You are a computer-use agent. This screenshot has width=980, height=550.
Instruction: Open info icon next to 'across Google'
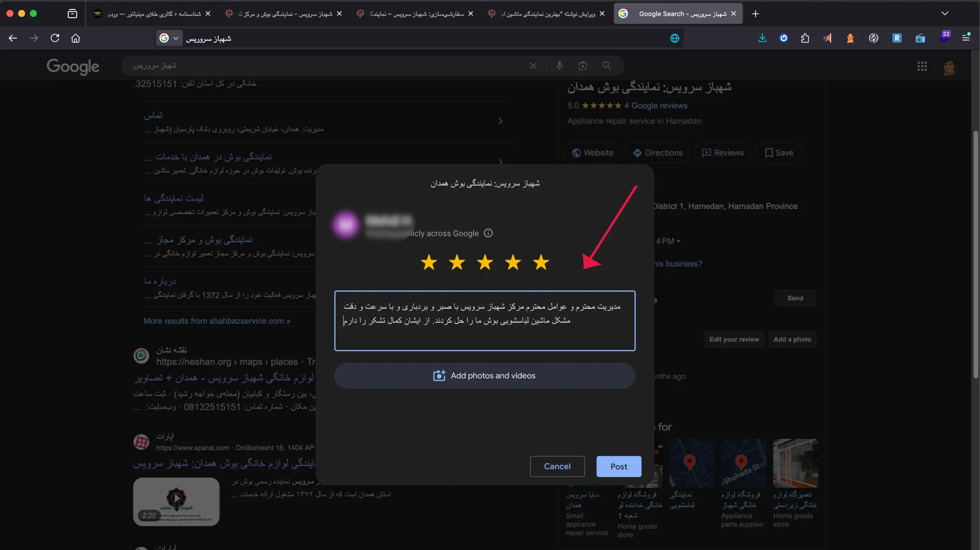tap(488, 233)
